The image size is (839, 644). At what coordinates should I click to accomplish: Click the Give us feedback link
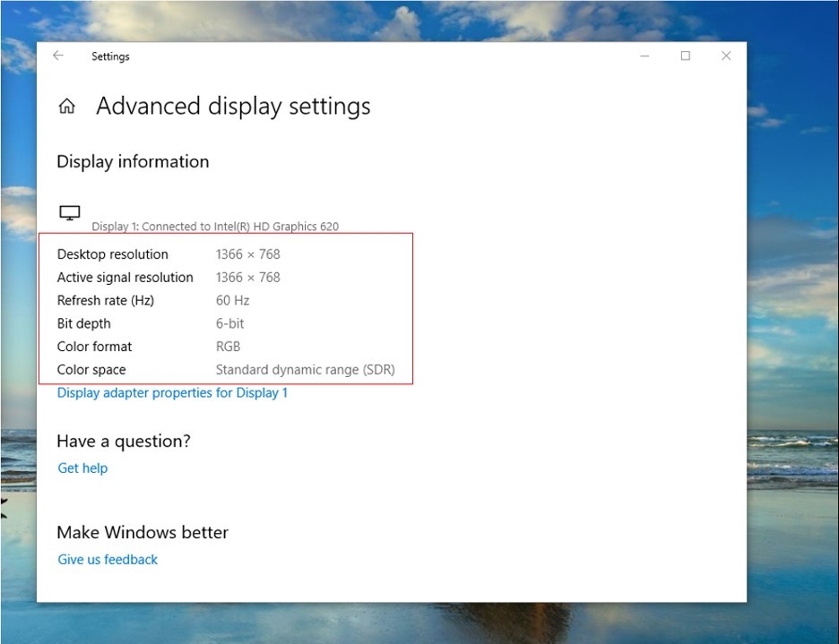(x=108, y=560)
